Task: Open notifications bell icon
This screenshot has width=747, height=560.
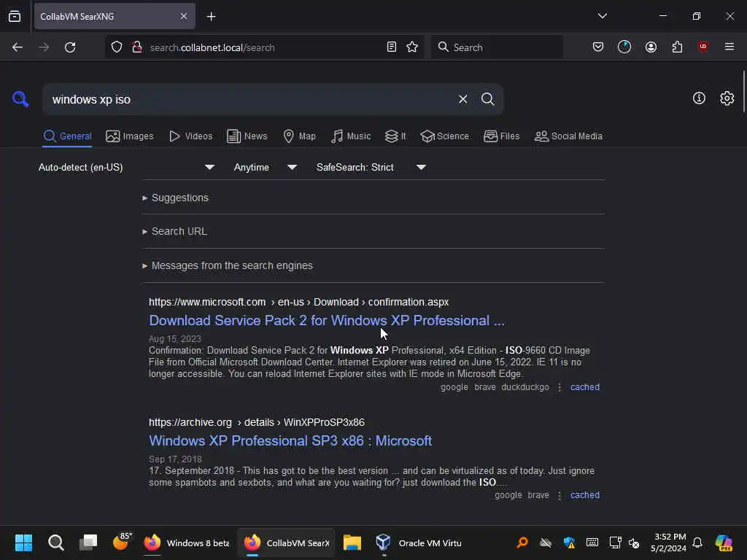Action: 697,542
